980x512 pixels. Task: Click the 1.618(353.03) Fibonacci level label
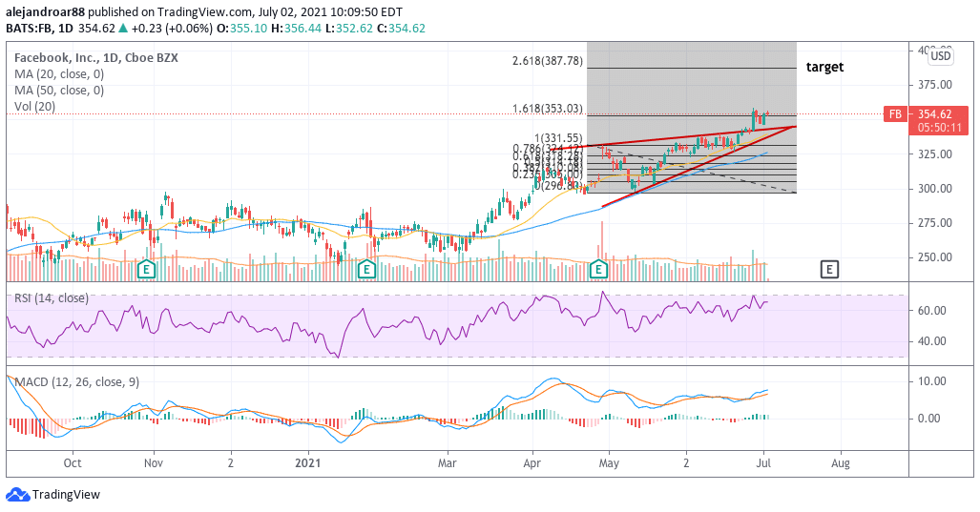pos(548,109)
